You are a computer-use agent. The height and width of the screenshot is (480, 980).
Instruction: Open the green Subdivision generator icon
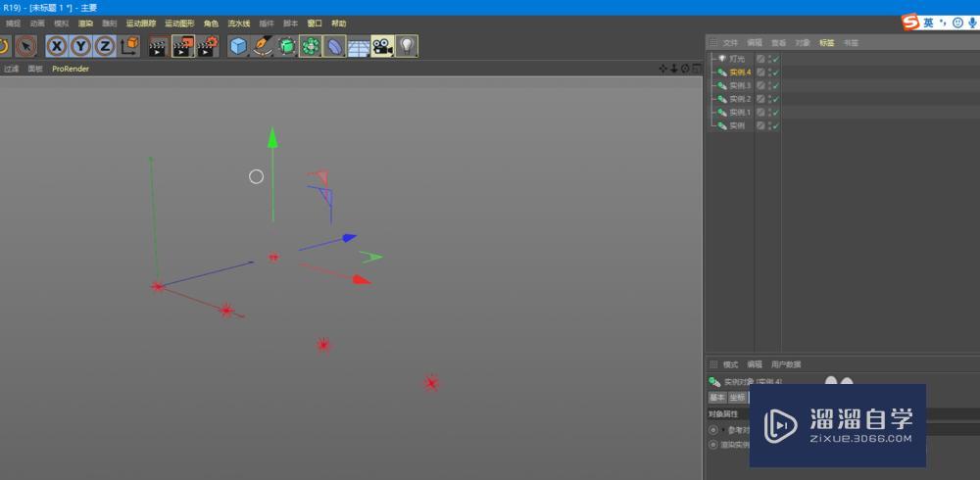[x=286, y=46]
